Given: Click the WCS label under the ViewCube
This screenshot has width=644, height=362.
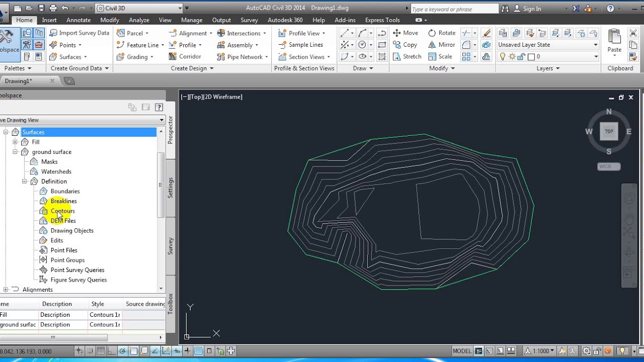Looking at the screenshot, I should pyautogui.click(x=609, y=166).
